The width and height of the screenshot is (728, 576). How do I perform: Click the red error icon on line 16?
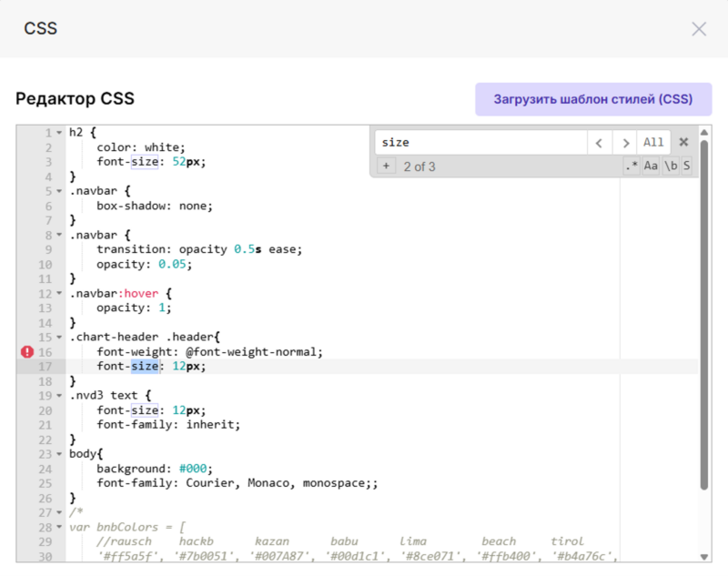pos(27,352)
